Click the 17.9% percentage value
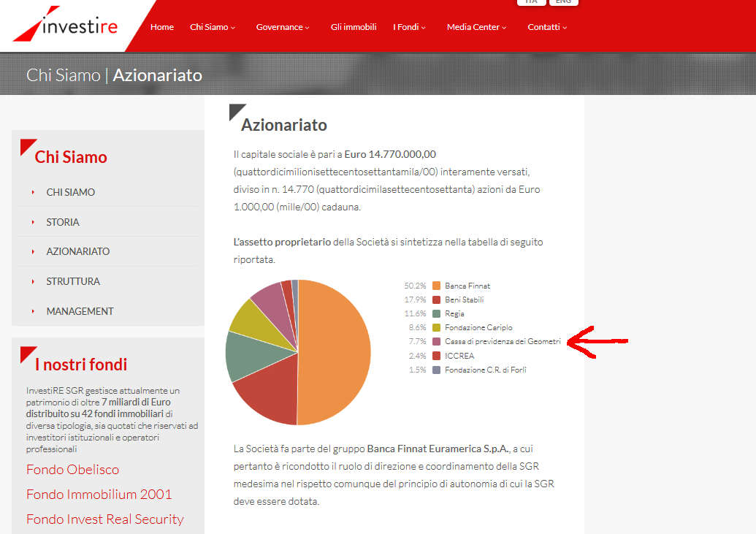Viewport: 756px width, 534px height. (x=415, y=300)
